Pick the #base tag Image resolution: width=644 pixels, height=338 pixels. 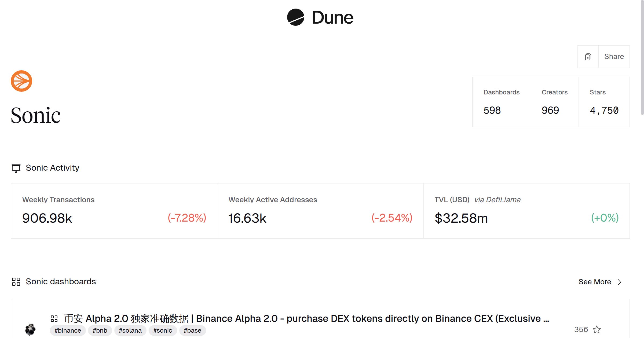[x=192, y=330]
